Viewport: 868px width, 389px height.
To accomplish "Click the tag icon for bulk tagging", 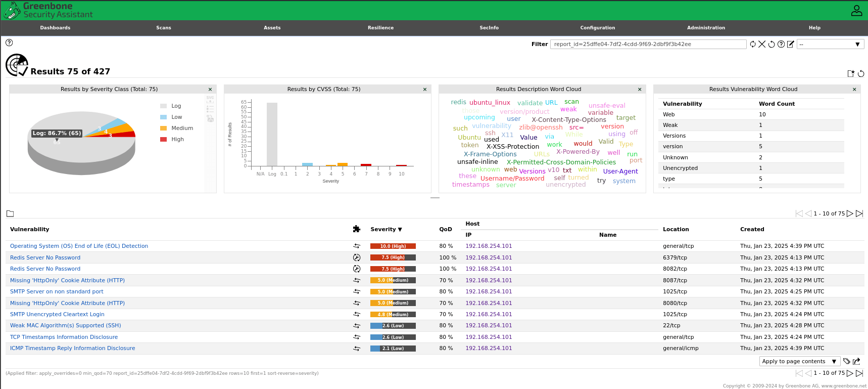I will tap(847, 361).
